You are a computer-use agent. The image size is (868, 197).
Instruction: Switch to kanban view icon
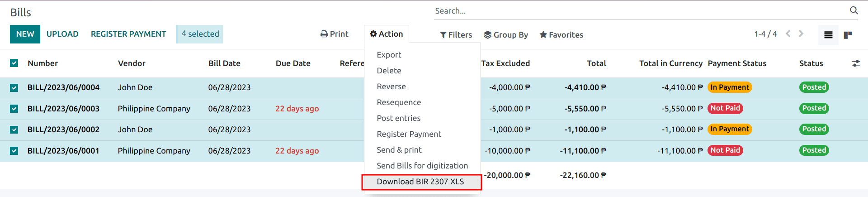(848, 35)
